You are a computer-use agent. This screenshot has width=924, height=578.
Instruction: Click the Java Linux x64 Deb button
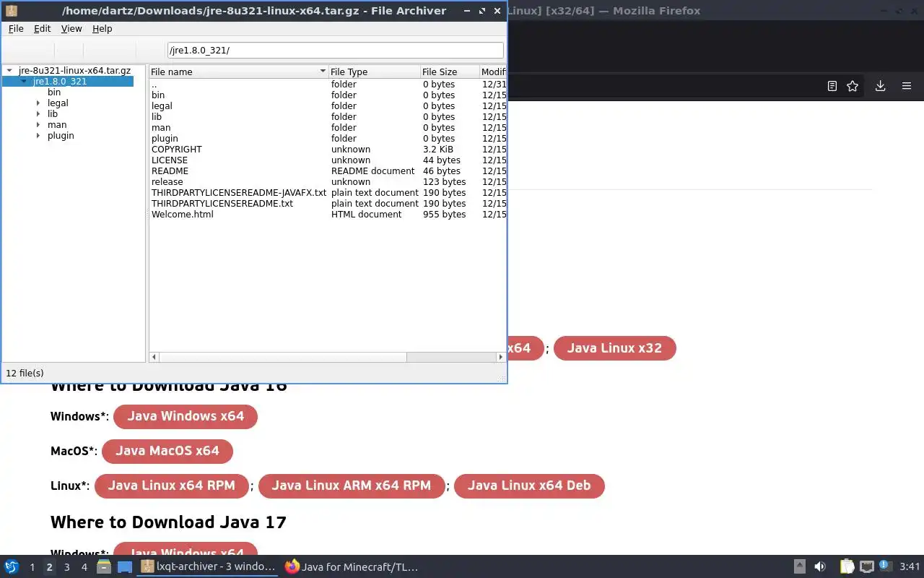(529, 486)
